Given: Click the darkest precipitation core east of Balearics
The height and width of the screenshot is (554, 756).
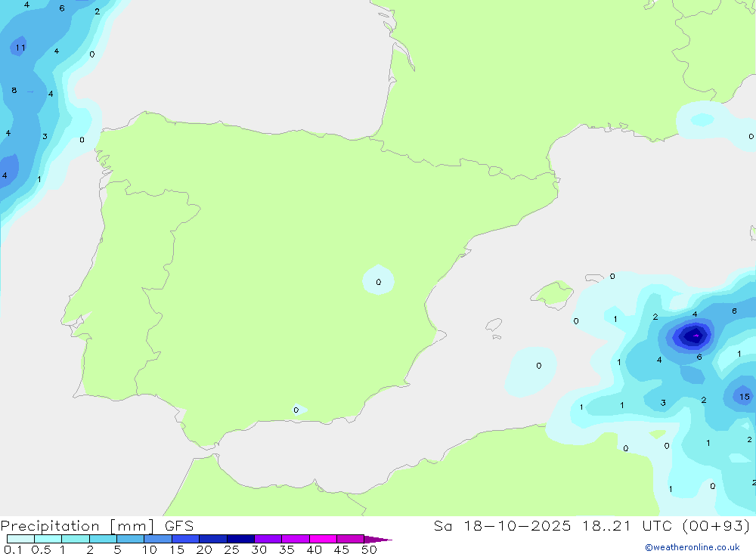Looking at the screenshot, I should (695, 336).
